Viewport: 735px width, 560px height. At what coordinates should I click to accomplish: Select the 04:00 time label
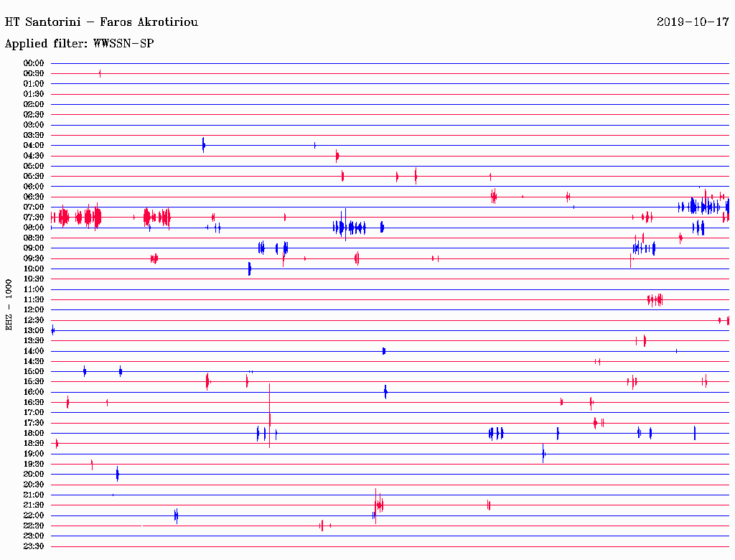coord(33,146)
